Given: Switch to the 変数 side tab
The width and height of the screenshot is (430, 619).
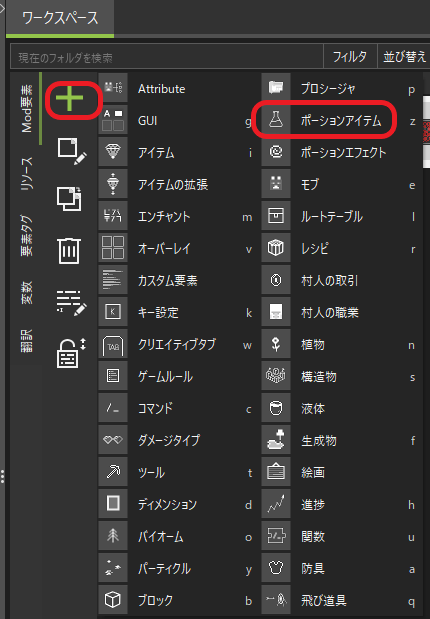Looking at the screenshot, I should 27,293.
